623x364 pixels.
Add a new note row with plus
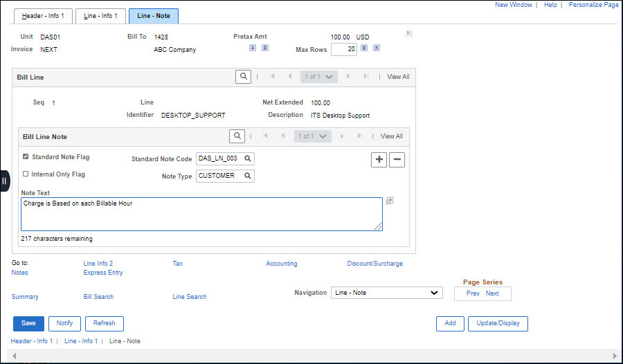click(x=379, y=160)
